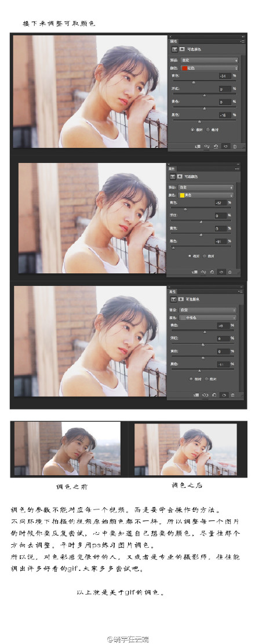Select 绝对 radio in Yellow panel
Screen dimensions: 255x644
coord(204,256)
